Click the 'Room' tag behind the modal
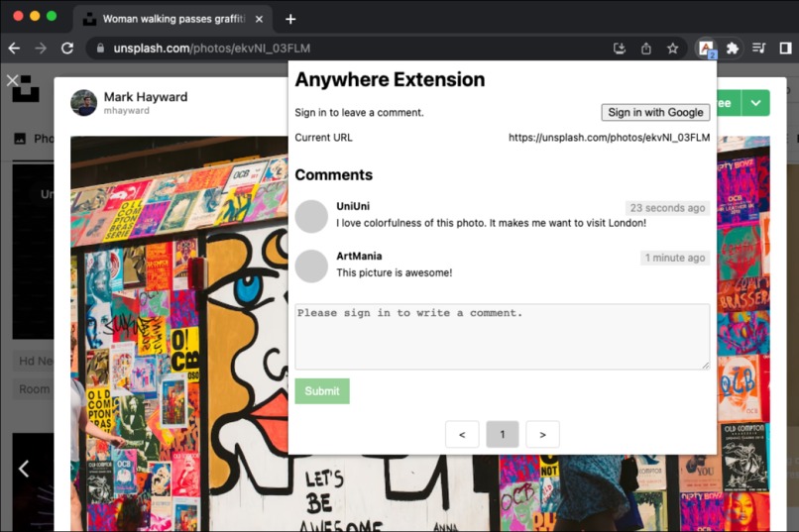The image size is (799, 532). (34, 389)
